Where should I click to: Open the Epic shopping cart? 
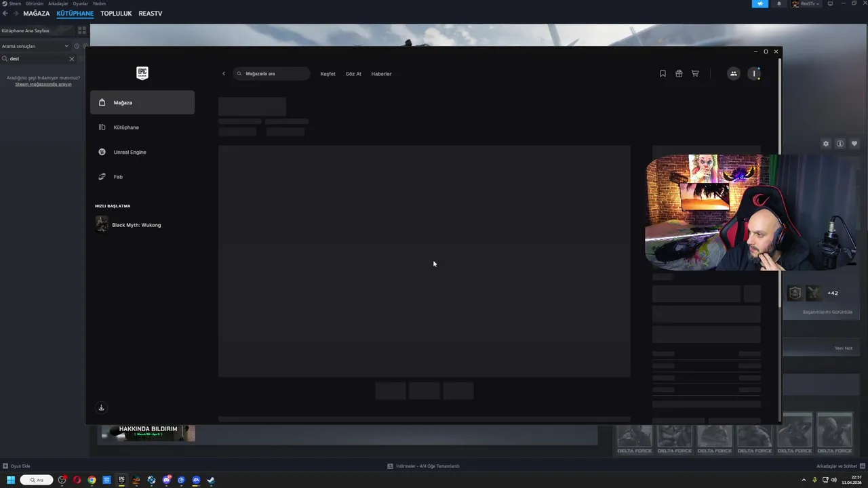point(695,73)
